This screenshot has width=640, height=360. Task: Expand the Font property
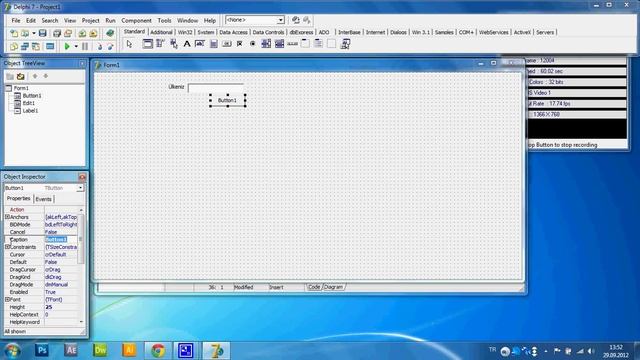7,300
